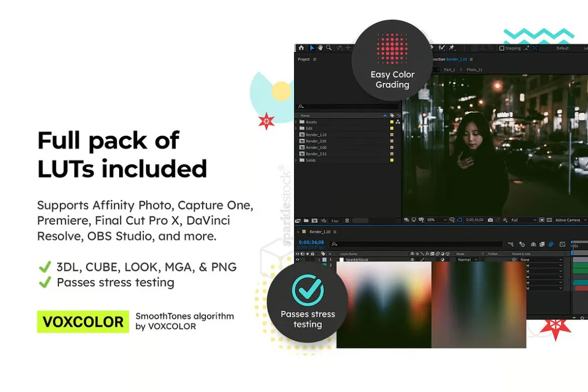Click the Graph Editor icon in timeline
Image resolution: width=588 pixels, height=392 pixels.
(x=562, y=244)
